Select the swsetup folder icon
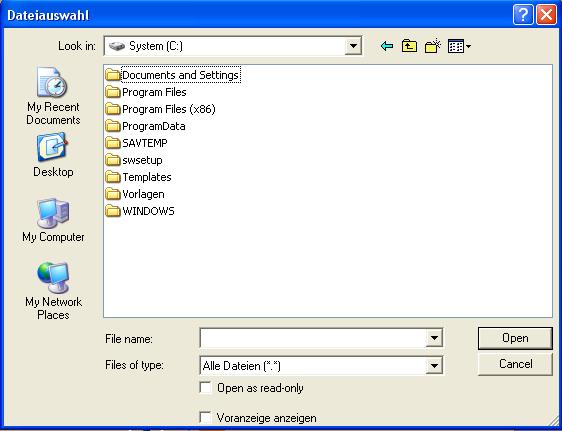This screenshot has width=562, height=431. tap(113, 160)
